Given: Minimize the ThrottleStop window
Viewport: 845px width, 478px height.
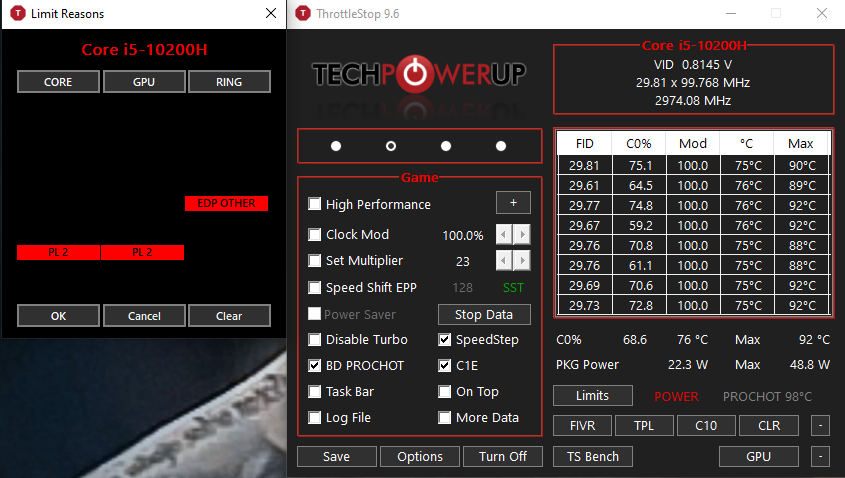Looking at the screenshot, I should click(731, 13).
